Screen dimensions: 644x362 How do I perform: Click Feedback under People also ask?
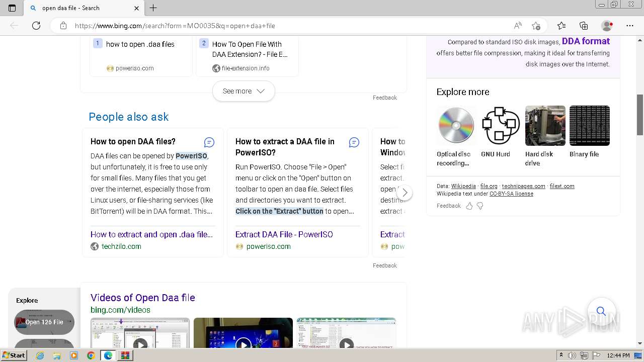click(385, 265)
